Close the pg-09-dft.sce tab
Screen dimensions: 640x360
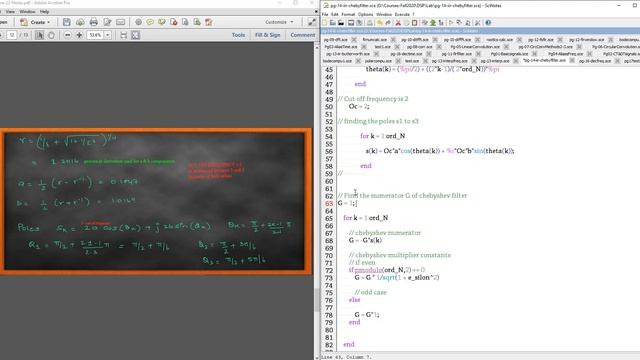click(x=354, y=40)
